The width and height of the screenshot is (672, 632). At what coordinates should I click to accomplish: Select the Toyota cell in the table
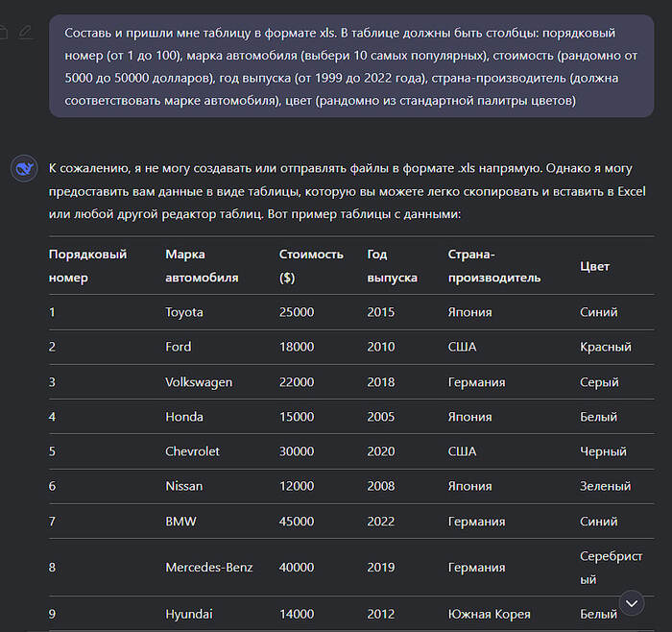184,312
